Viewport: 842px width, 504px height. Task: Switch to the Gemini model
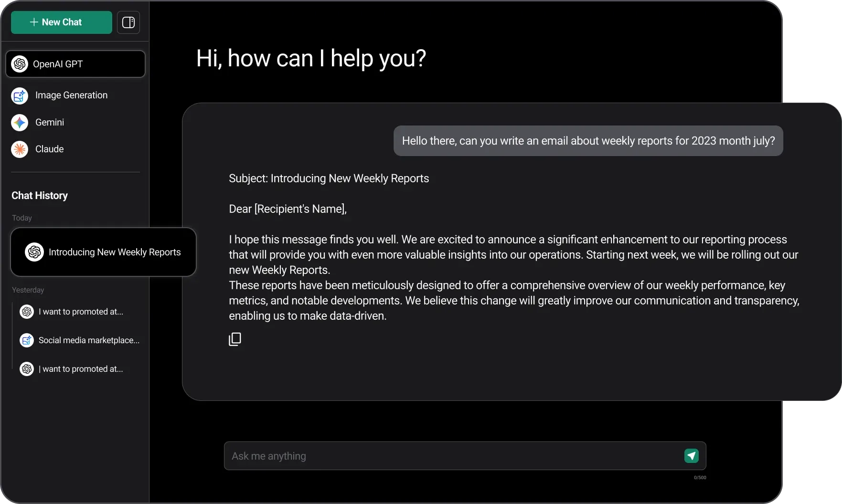point(50,123)
